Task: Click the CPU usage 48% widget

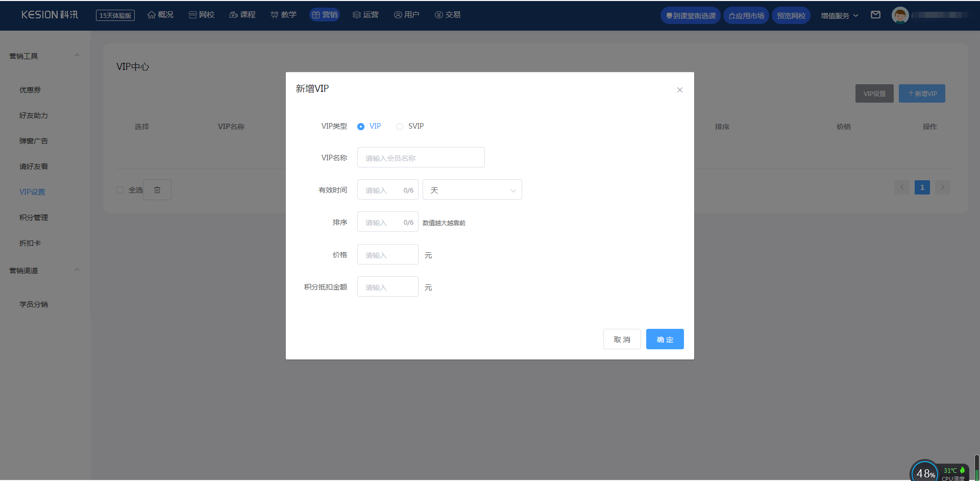Action: 925,472
